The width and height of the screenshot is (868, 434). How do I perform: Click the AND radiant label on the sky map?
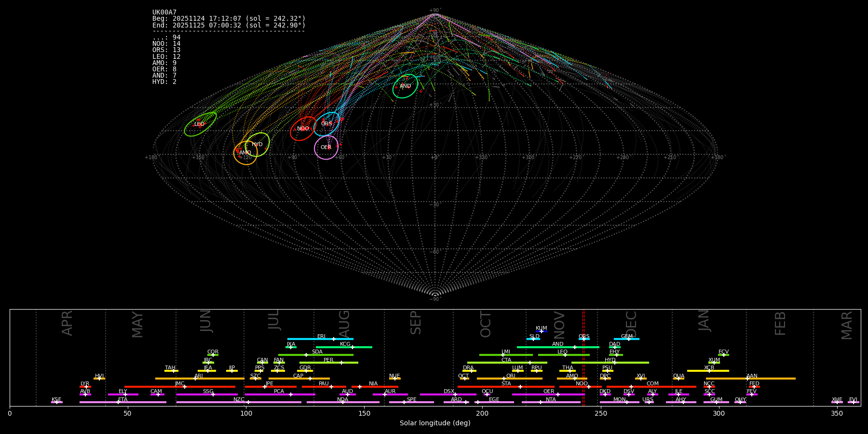(x=405, y=86)
